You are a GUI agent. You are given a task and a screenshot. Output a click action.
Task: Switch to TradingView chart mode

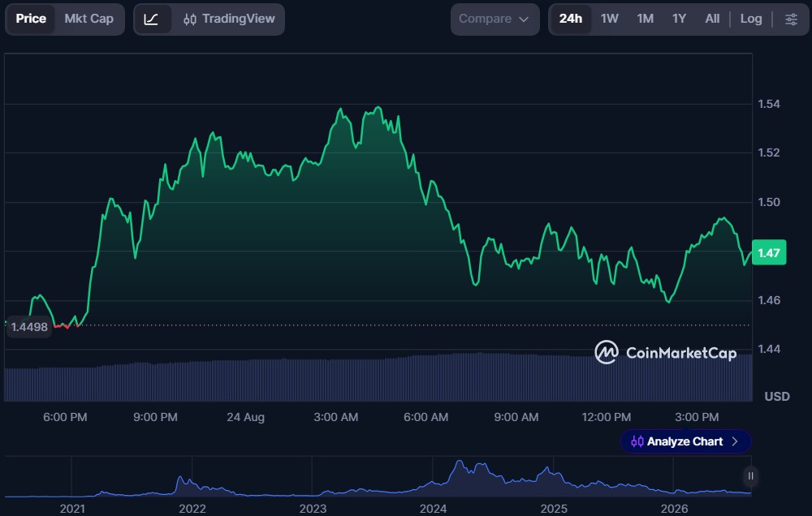click(229, 19)
